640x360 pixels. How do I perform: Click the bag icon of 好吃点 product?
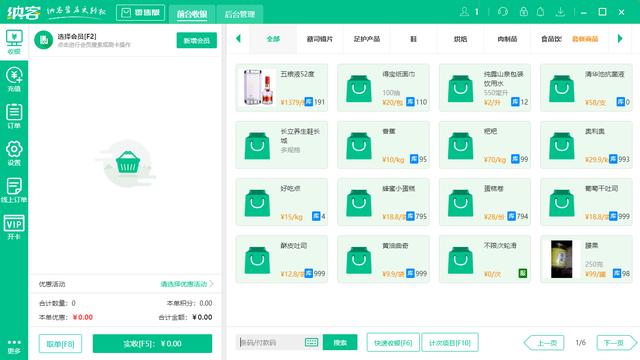click(257, 202)
